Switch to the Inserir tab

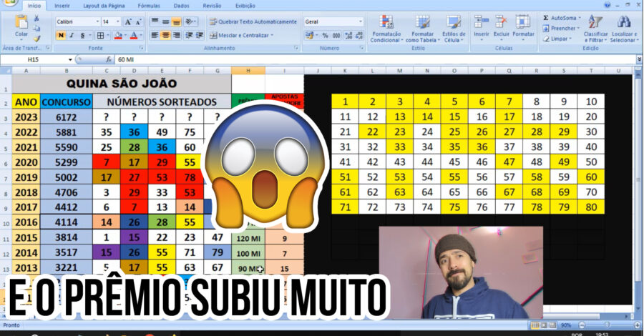[x=62, y=6]
